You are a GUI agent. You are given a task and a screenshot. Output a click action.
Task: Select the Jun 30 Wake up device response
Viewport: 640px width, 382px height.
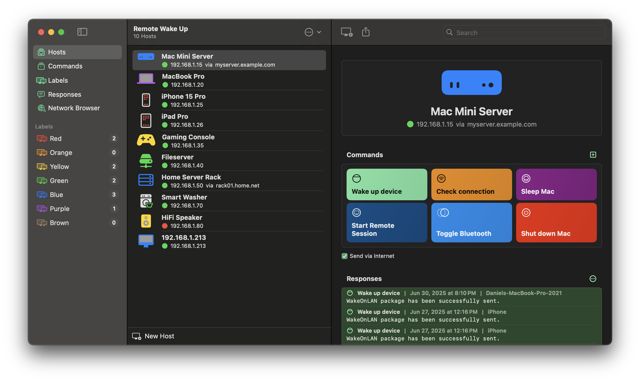tap(471, 297)
